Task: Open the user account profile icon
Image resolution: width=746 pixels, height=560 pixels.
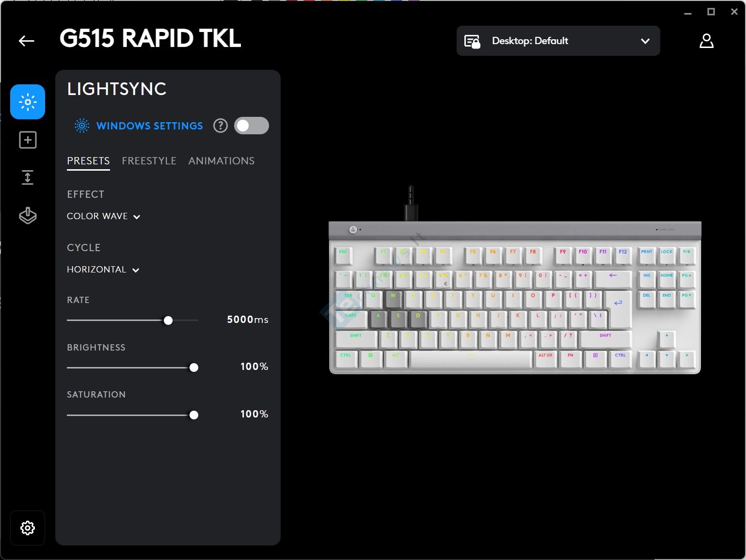Action: pos(706,41)
